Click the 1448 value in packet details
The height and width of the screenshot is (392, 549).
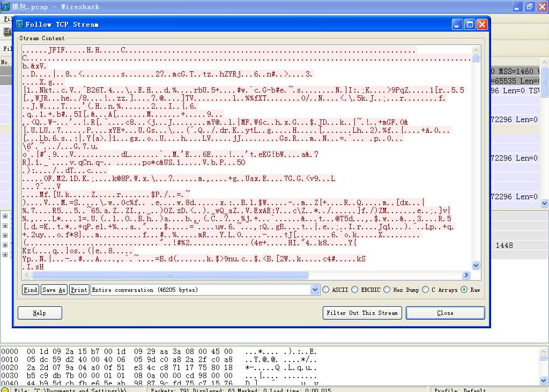click(x=504, y=245)
